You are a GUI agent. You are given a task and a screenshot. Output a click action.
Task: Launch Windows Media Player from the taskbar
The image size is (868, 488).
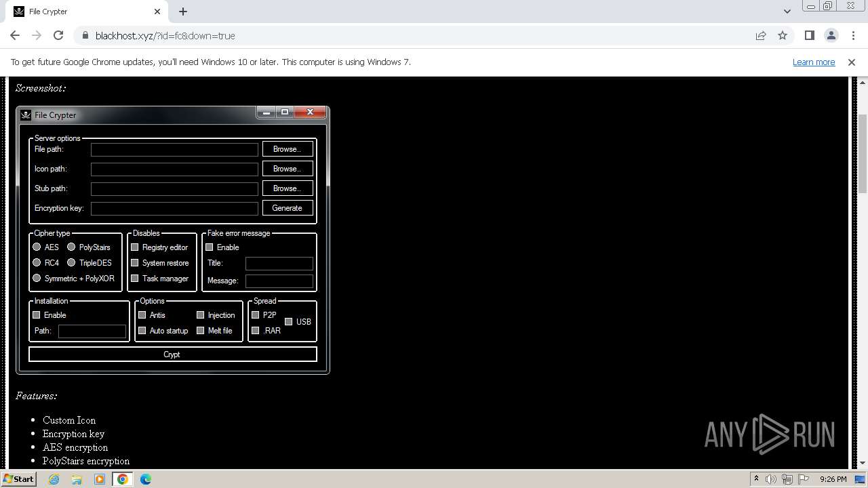pyautogui.click(x=100, y=479)
